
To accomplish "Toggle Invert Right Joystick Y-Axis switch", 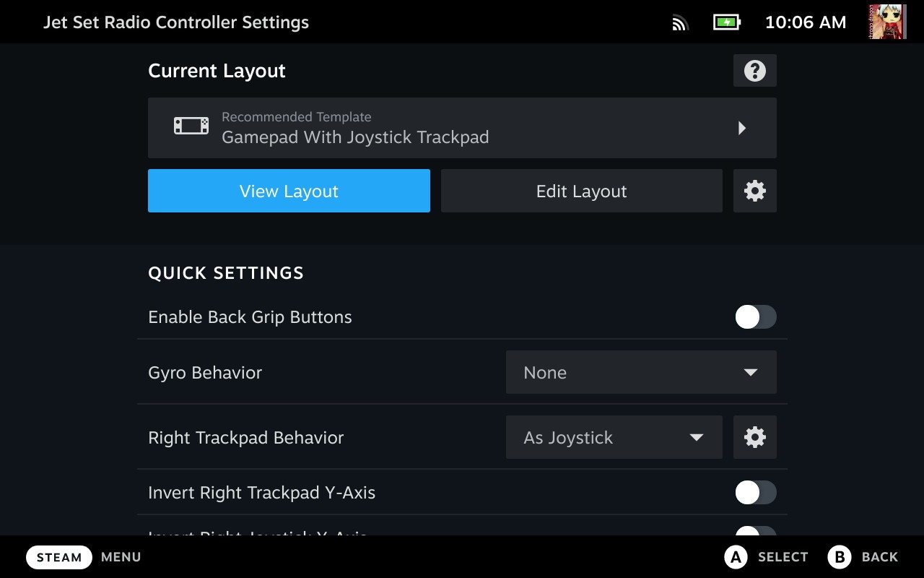I will (755, 532).
